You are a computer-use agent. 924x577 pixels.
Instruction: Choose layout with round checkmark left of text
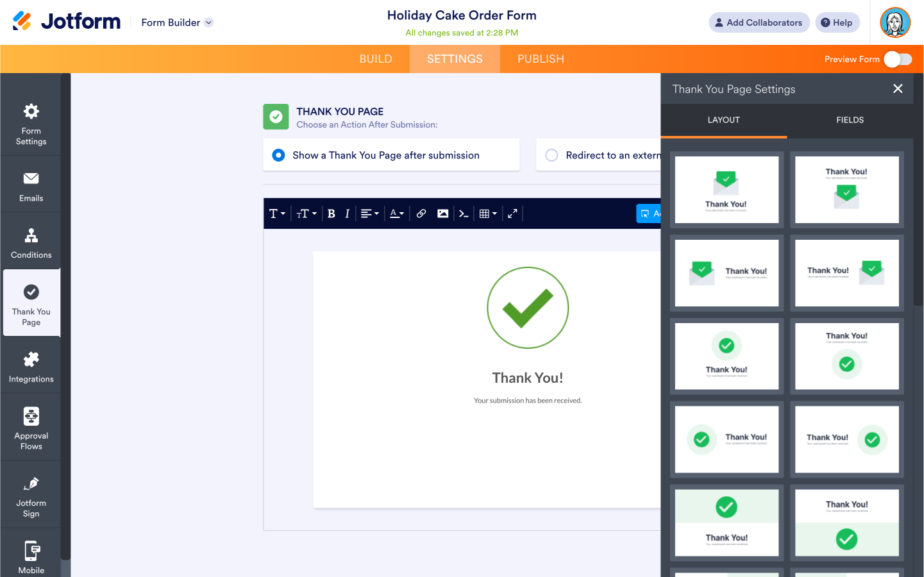coord(727,440)
